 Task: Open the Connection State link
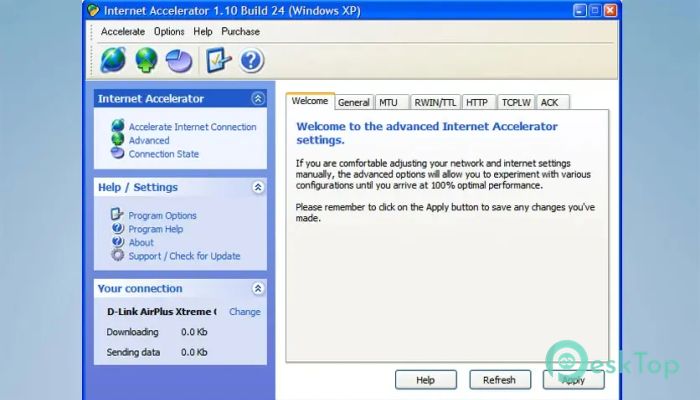pyautogui.click(x=164, y=154)
